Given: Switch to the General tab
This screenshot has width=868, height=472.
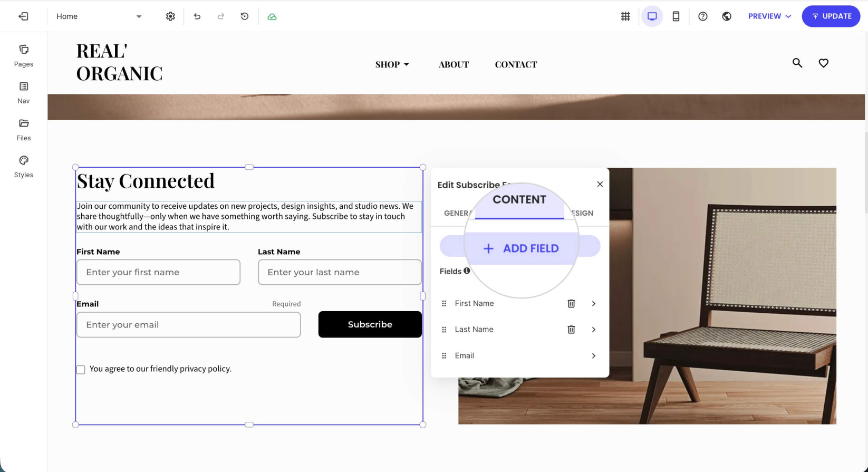Looking at the screenshot, I should pos(457,213).
